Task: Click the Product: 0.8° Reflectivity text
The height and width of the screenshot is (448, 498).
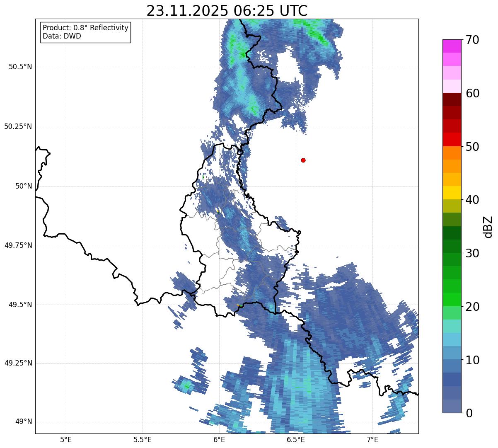Action: (86, 28)
